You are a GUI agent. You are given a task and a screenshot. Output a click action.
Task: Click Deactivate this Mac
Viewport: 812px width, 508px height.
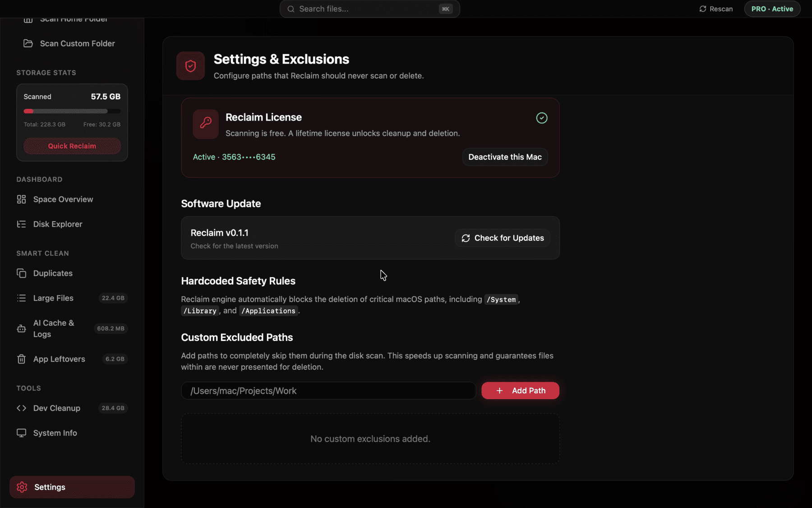(505, 157)
